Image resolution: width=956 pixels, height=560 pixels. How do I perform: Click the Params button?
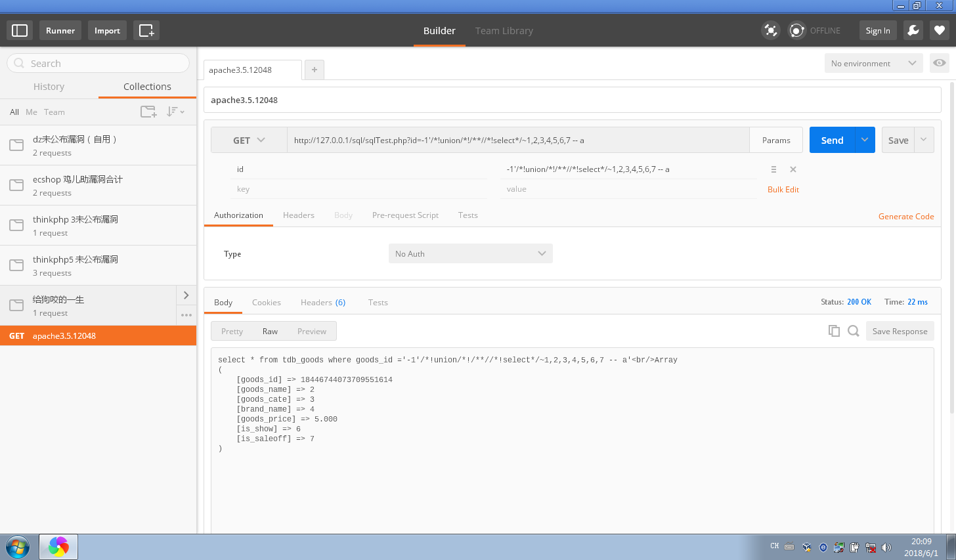coord(776,140)
